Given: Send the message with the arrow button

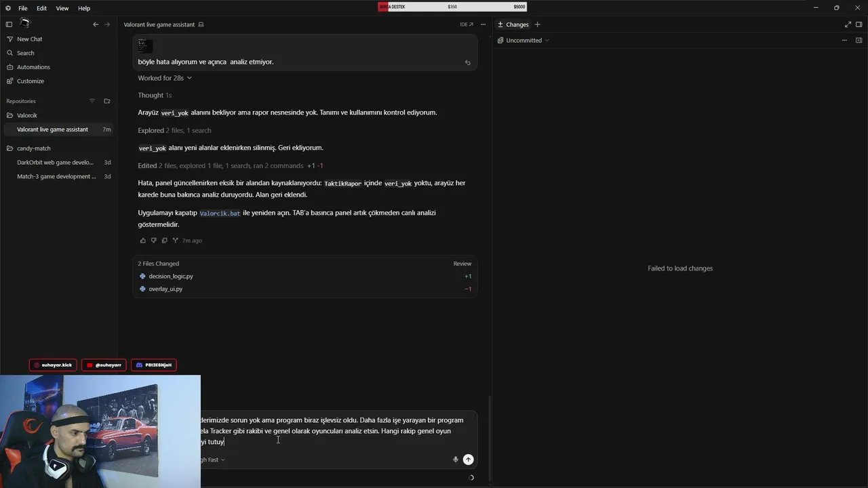Looking at the screenshot, I should [468, 460].
